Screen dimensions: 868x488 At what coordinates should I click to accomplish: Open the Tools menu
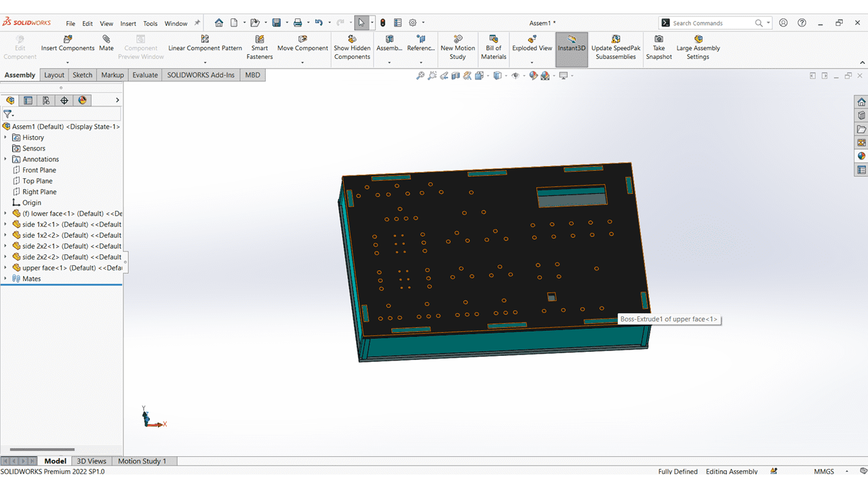click(x=151, y=23)
